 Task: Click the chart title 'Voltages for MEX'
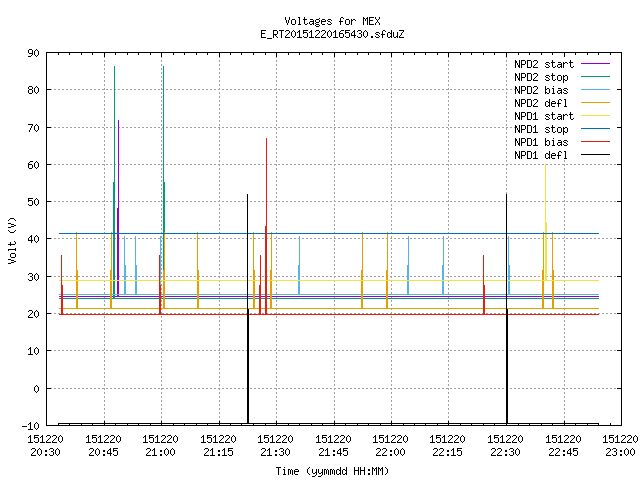[x=332, y=21]
